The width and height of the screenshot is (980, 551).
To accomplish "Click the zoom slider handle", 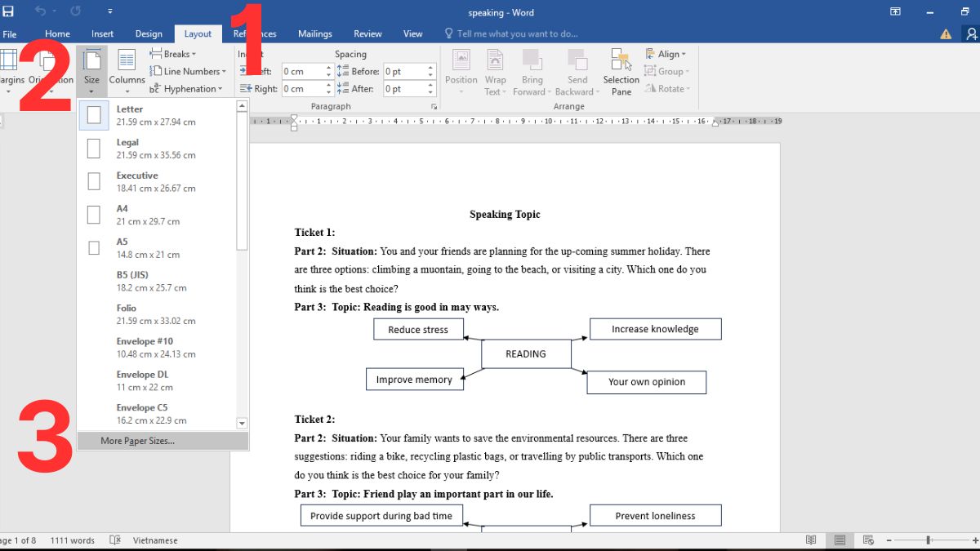I will [x=929, y=540].
